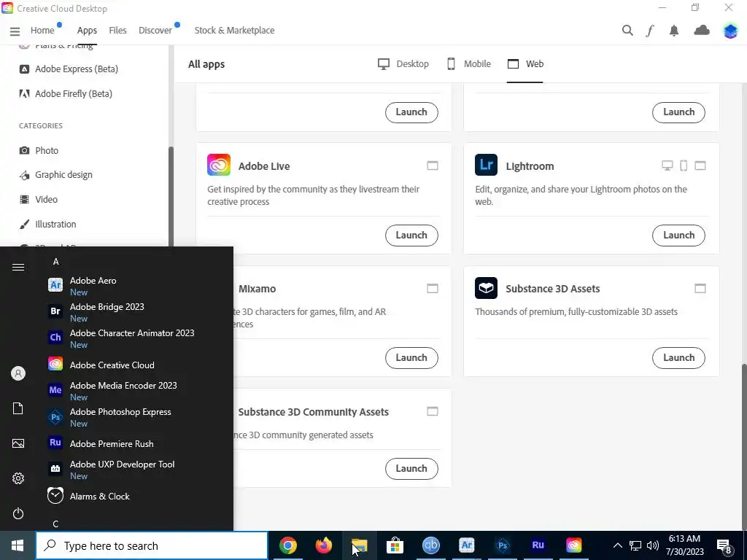The image size is (747, 560).
Task: Click the Substance 3D Assets app icon
Action: click(486, 288)
